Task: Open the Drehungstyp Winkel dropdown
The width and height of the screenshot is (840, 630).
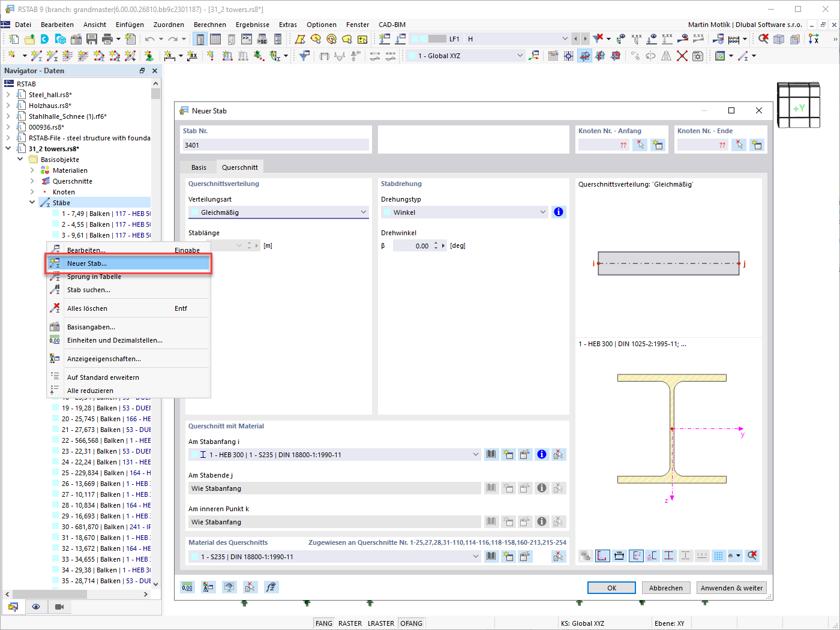Action: [464, 212]
